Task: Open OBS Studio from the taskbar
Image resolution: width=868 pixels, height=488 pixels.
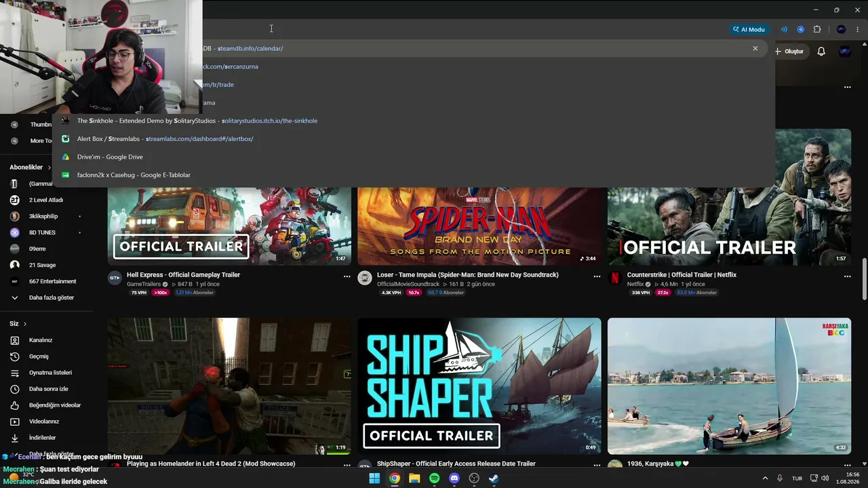Action: tap(474, 479)
